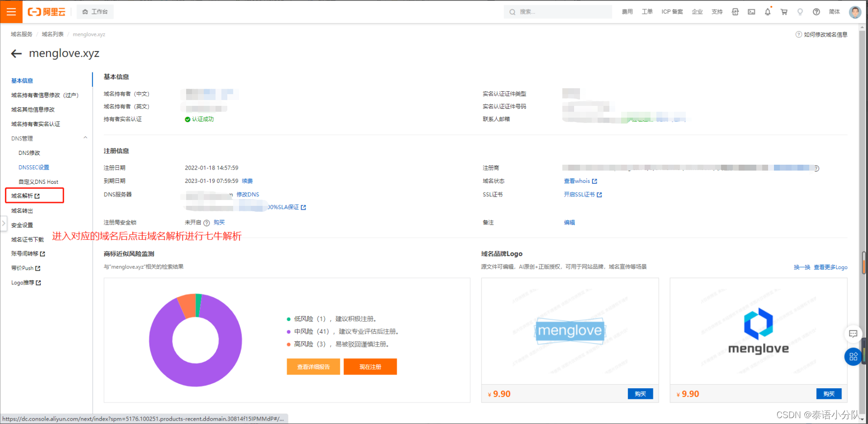Click 续费 next to the expiry date
868x424 pixels.
[x=247, y=181]
